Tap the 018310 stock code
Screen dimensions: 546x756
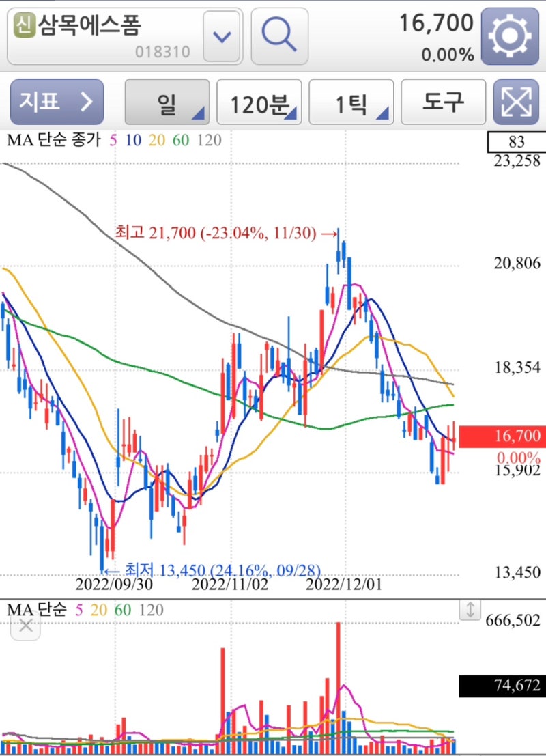pyautogui.click(x=162, y=52)
